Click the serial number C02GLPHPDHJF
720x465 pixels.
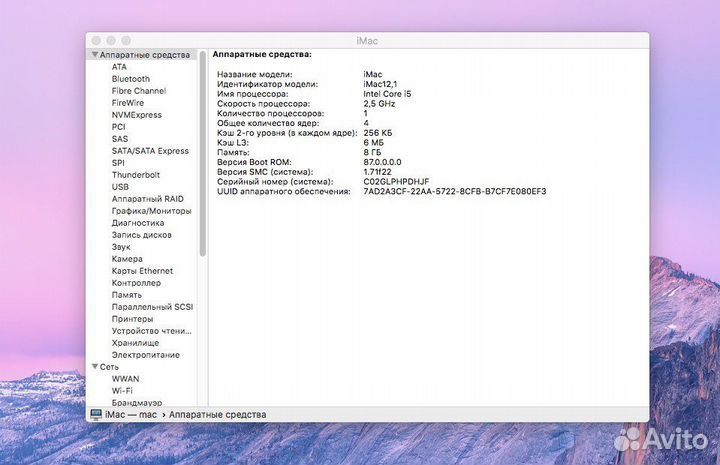pos(396,182)
